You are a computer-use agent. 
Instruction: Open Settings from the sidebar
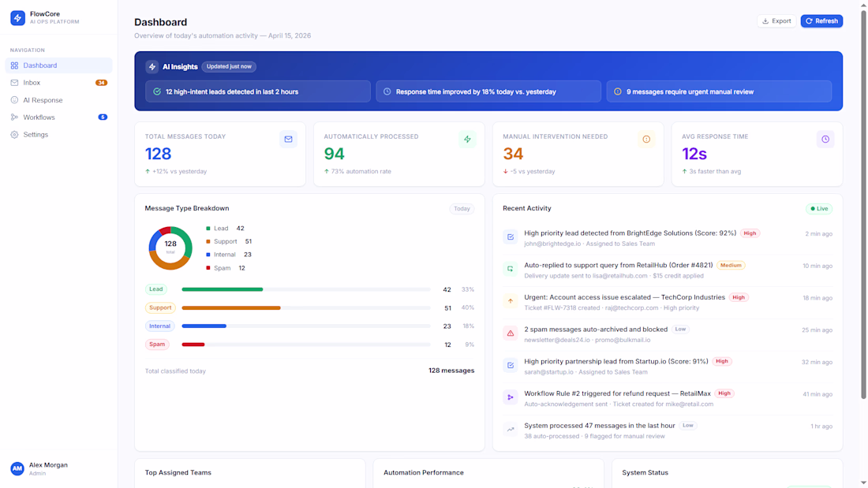pyautogui.click(x=58, y=135)
